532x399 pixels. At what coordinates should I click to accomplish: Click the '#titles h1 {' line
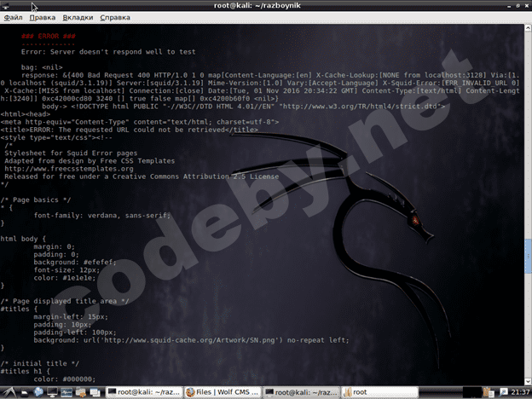(25, 372)
